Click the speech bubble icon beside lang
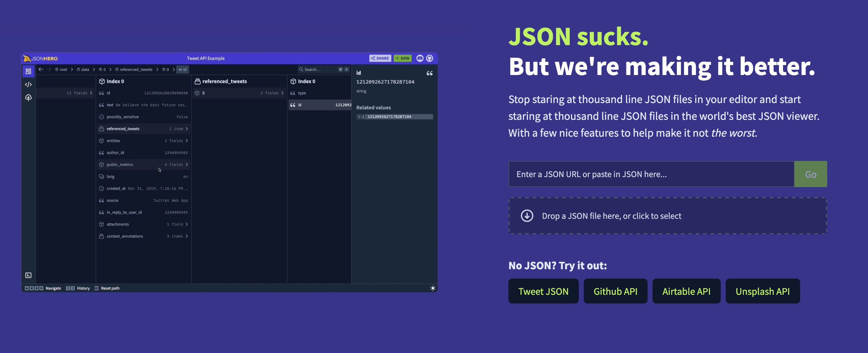The height and width of the screenshot is (353, 868). 101,176
